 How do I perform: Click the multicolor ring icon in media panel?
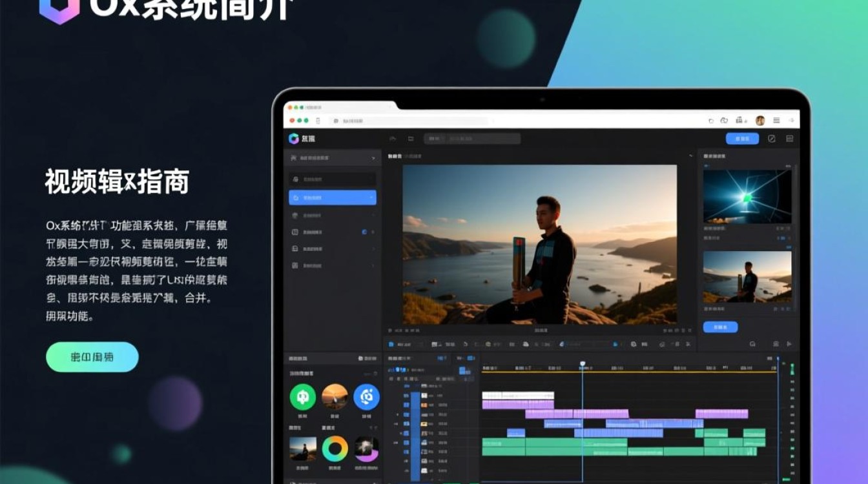(x=335, y=449)
